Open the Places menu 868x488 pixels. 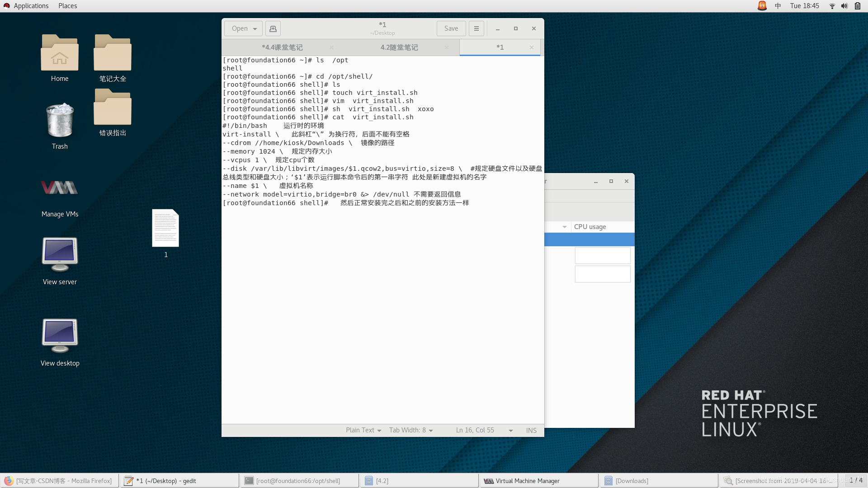(67, 6)
